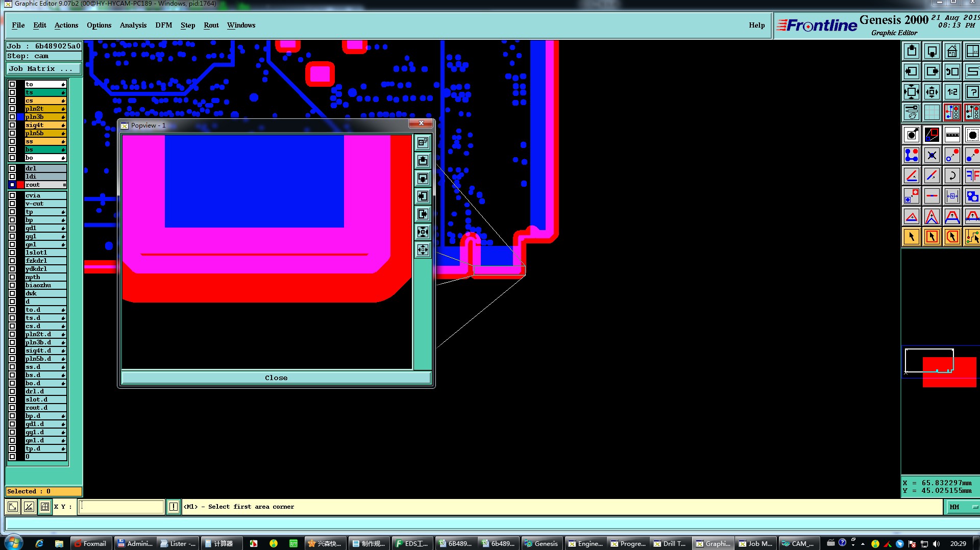Toggle visibility checkbox for layer 'rout'
Screen dimensions: 980x550
(x=12, y=185)
